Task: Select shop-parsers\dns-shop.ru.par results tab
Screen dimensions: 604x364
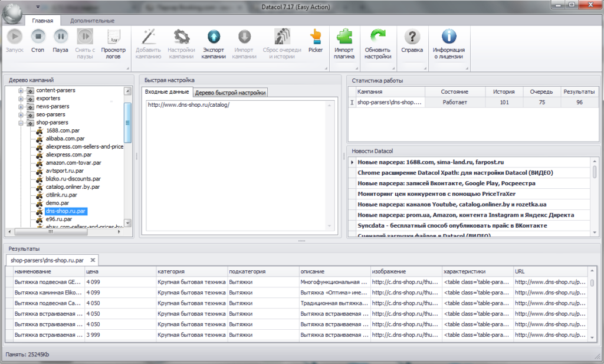Action: click(47, 260)
